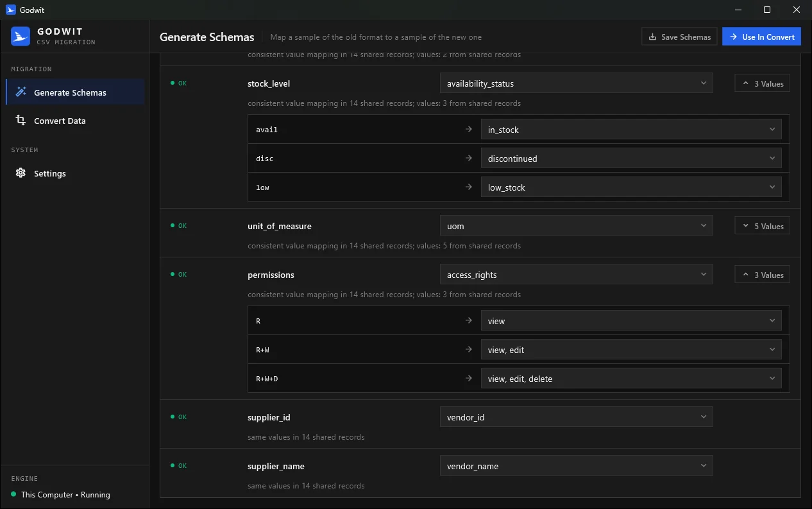
Task: Click the 'R+W+D' source value
Action: pyautogui.click(x=267, y=379)
